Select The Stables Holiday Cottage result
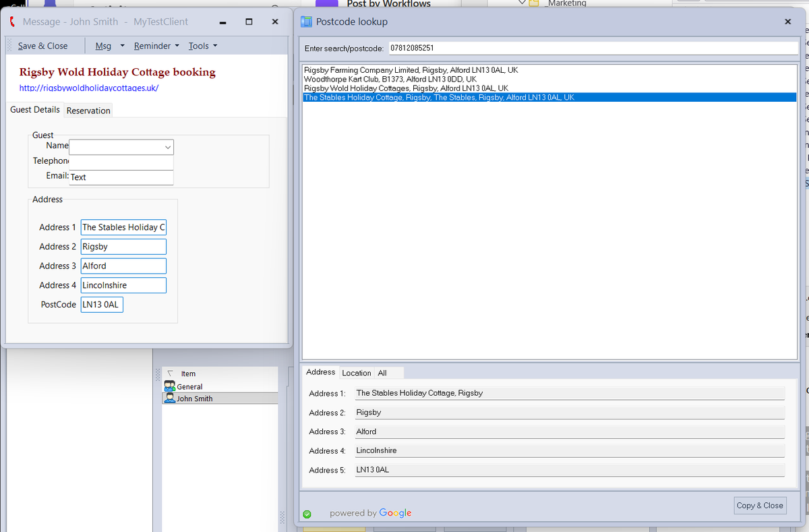The image size is (809, 532). 549,97
